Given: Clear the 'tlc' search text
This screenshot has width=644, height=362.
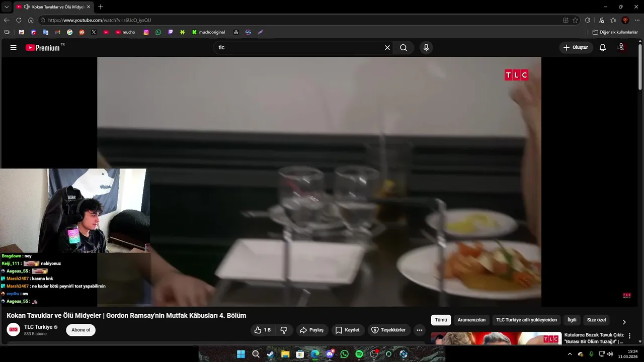Looking at the screenshot, I should coord(387,48).
